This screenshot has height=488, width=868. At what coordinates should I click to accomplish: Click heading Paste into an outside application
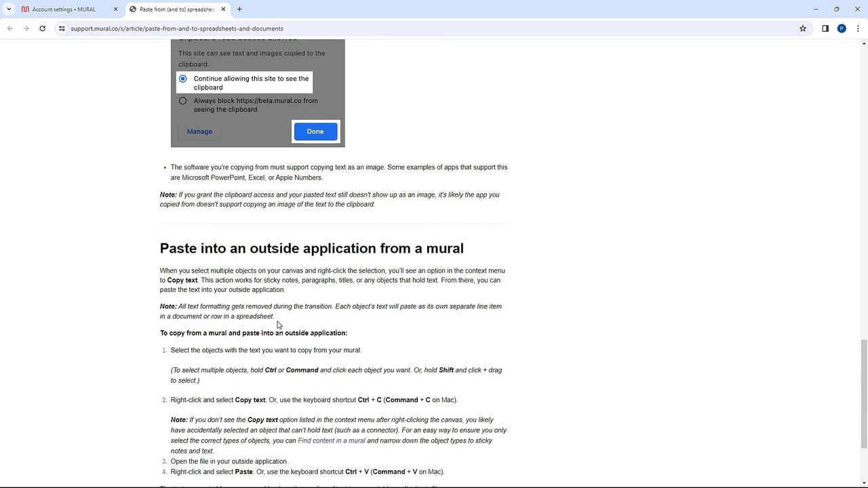tap(312, 248)
